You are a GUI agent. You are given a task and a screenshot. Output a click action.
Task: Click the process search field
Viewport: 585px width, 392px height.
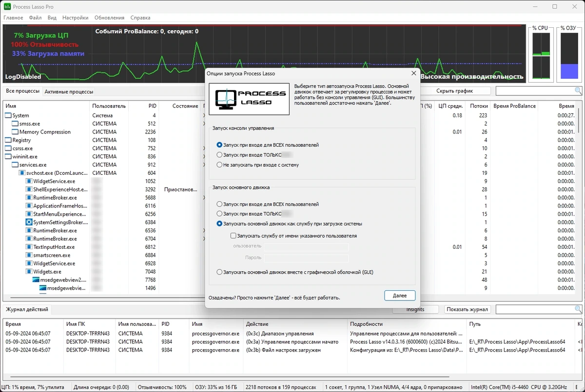[x=535, y=91]
